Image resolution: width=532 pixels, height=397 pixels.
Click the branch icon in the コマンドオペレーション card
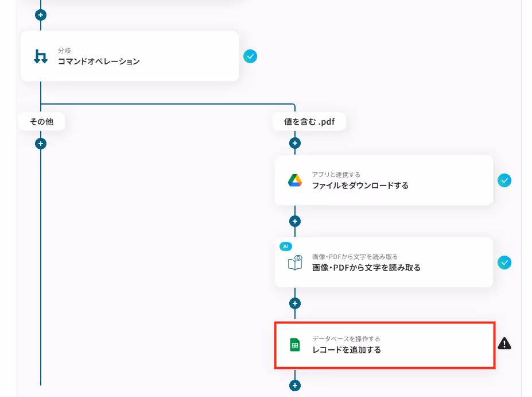41,56
